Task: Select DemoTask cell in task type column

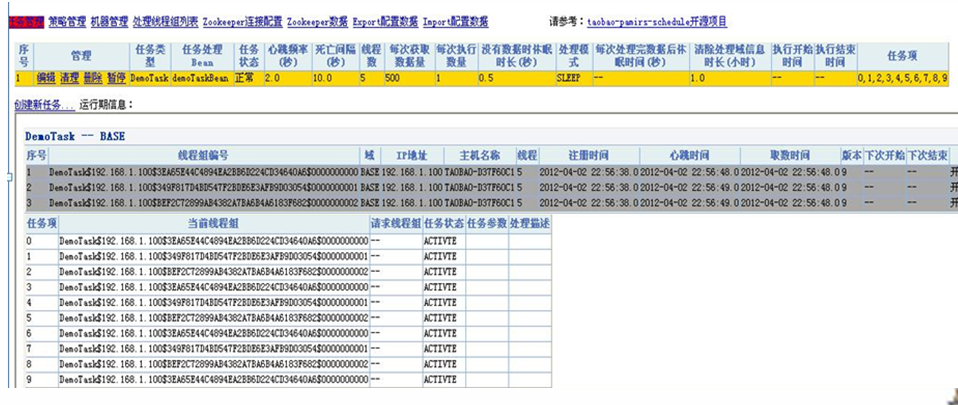Action: point(150,78)
